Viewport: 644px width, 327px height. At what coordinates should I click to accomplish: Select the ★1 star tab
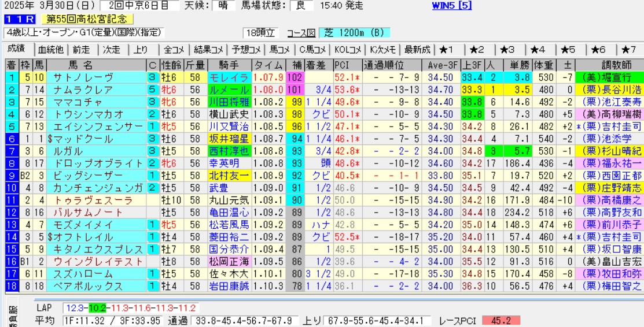(x=446, y=49)
